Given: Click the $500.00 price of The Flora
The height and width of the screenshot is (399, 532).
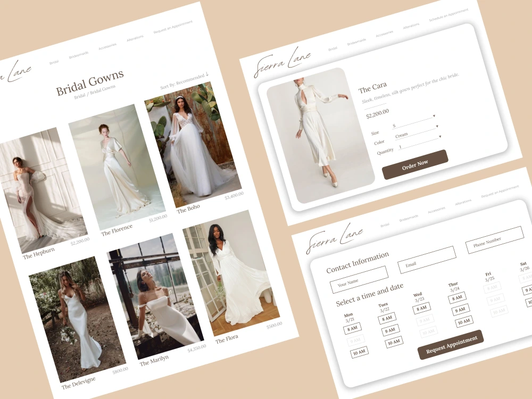Looking at the screenshot, I should coord(274,326).
